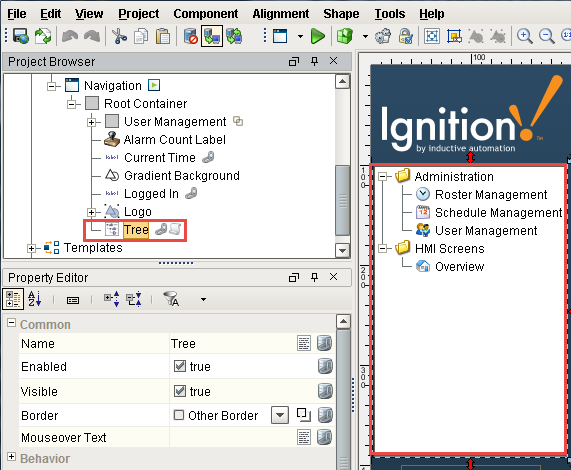Viewport: 571px width, 470px height.
Task: Click the gears settings toolbar icon
Action: [383, 36]
